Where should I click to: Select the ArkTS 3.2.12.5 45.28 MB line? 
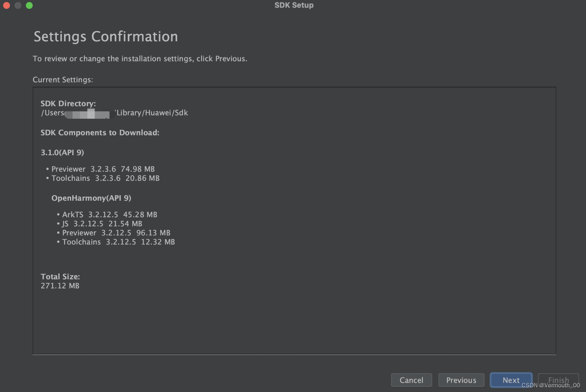pos(110,214)
